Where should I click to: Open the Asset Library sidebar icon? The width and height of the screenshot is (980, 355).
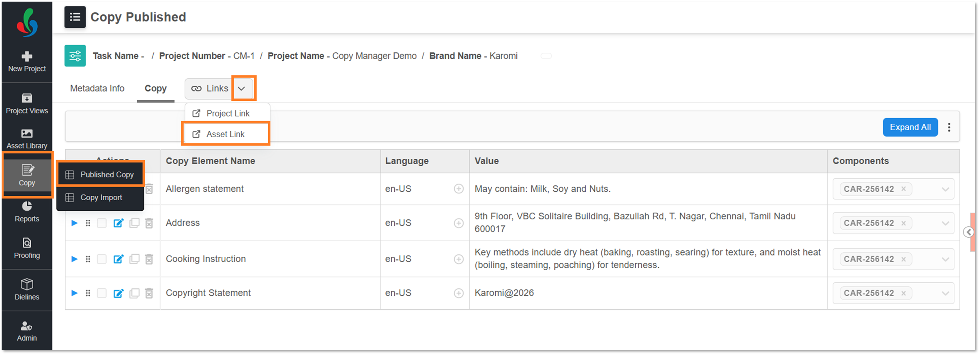click(27, 139)
